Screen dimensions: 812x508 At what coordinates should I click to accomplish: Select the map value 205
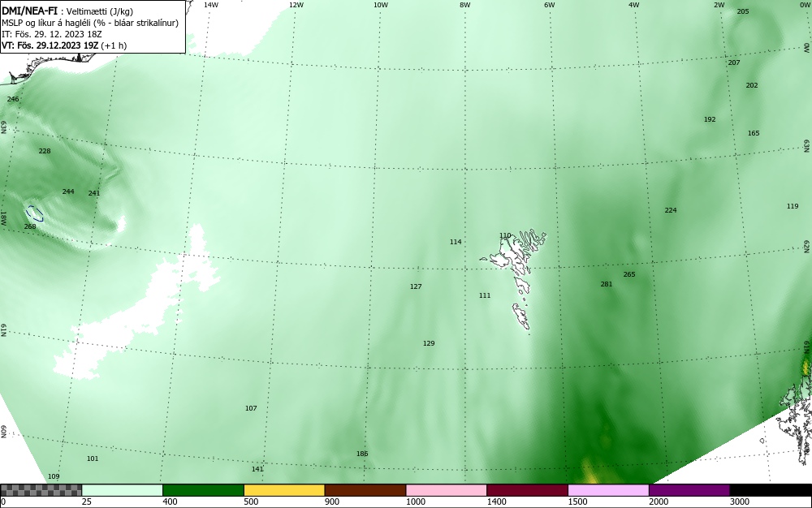click(x=743, y=11)
